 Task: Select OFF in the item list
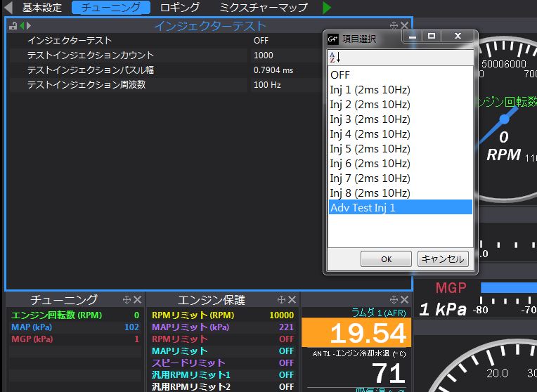click(x=401, y=75)
